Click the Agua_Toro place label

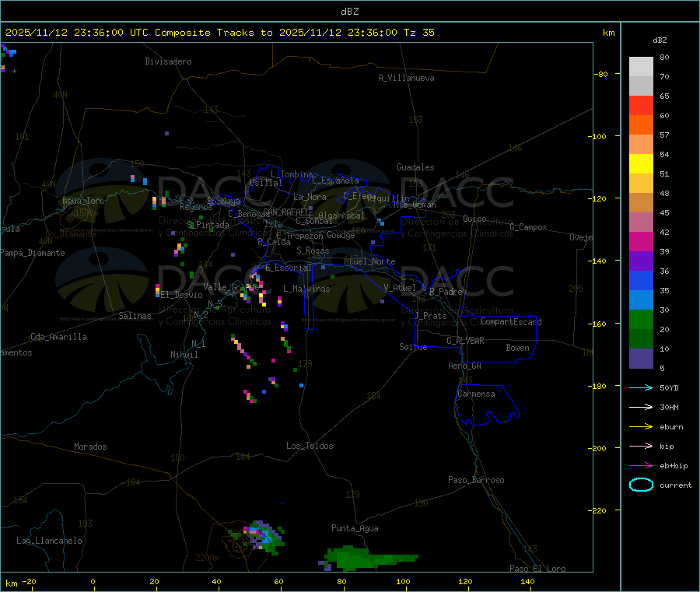pyautogui.click(x=83, y=201)
